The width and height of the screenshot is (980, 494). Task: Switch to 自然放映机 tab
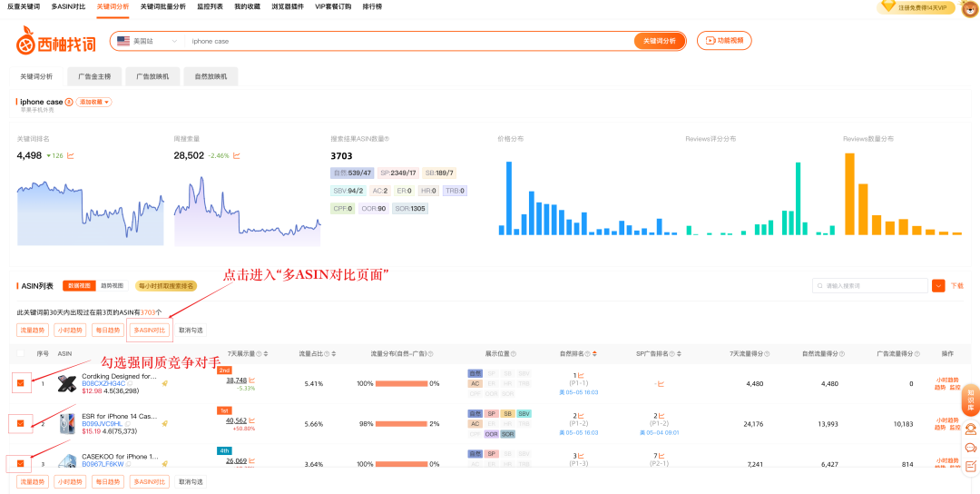211,76
